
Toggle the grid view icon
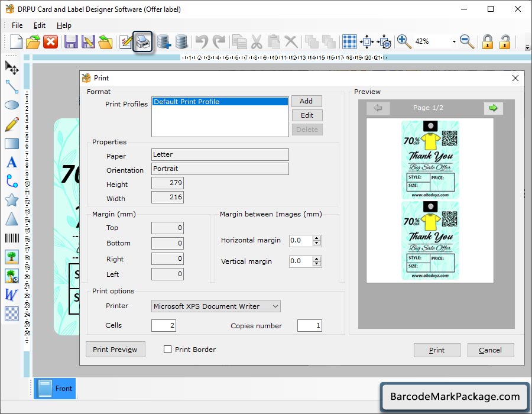[x=349, y=42]
